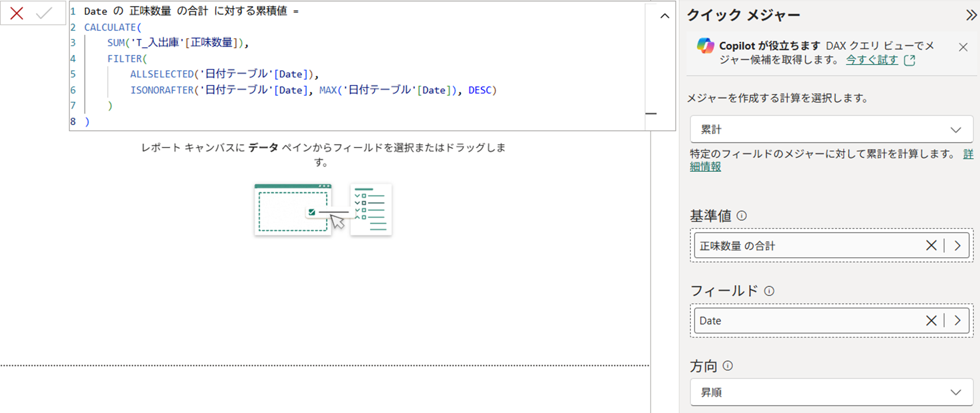Remove 正味数量 の合計 from 基準値

931,245
